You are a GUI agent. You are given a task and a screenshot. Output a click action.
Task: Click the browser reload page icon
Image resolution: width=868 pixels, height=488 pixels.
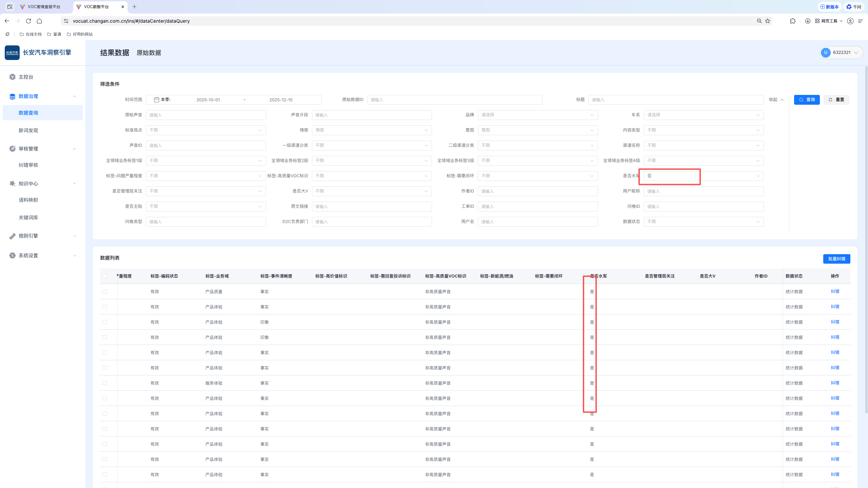tap(28, 21)
